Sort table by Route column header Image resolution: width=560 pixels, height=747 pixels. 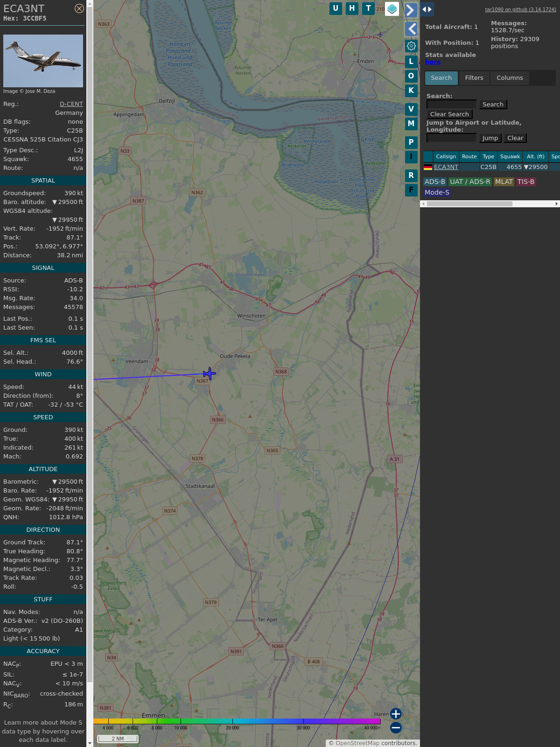point(469,157)
